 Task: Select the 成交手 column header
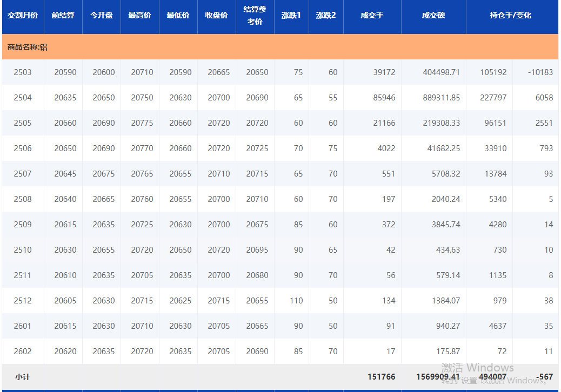click(372, 16)
